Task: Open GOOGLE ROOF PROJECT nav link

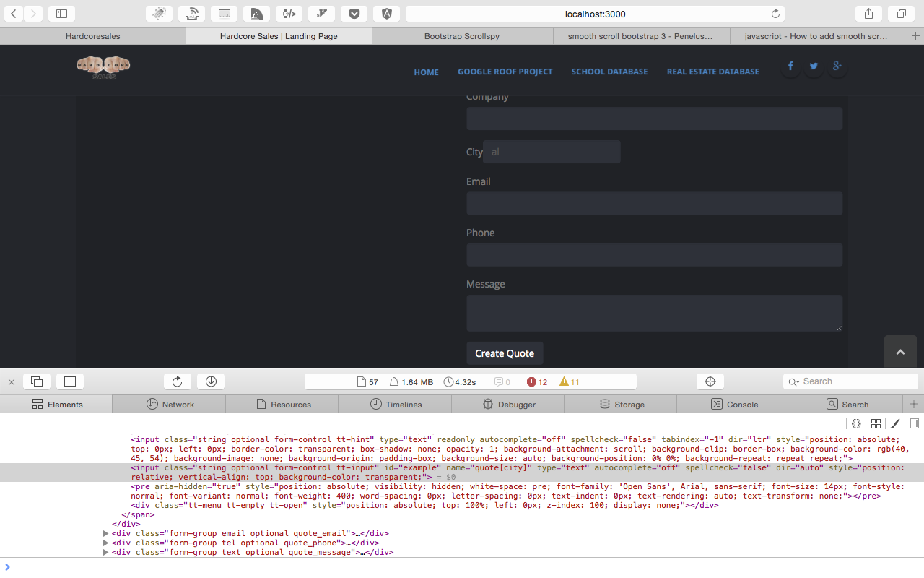Action: pyautogui.click(x=505, y=72)
